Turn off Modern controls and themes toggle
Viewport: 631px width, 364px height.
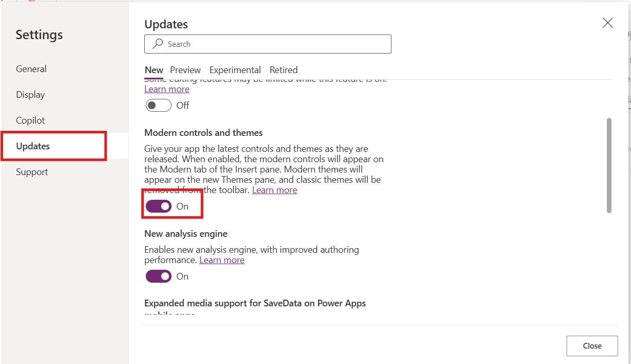159,206
